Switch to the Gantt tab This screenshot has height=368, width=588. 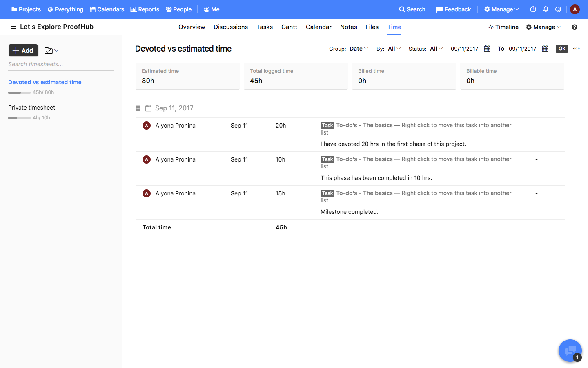289,27
